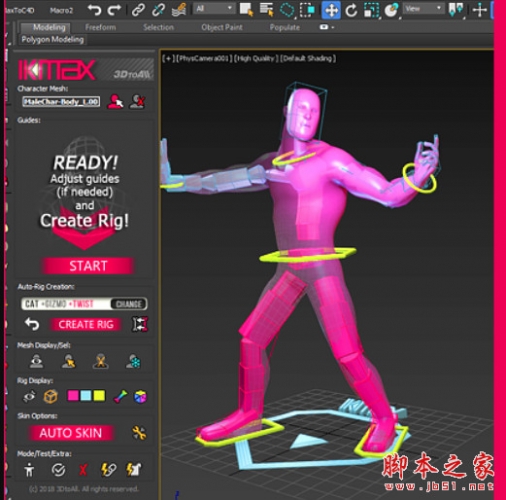The width and height of the screenshot is (506, 500).
Task: Click the red START button
Action: [x=88, y=266]
